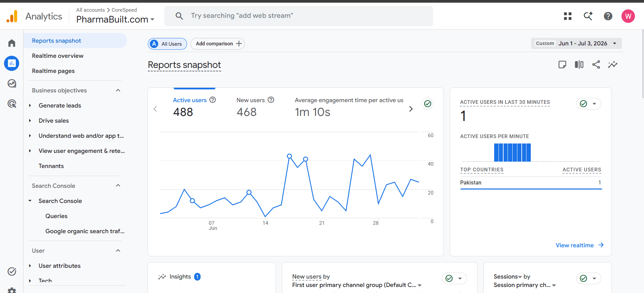The height and width of the screenshot is (293, 644).
Task: Click the Google Analytics logo
Action: 12,16
